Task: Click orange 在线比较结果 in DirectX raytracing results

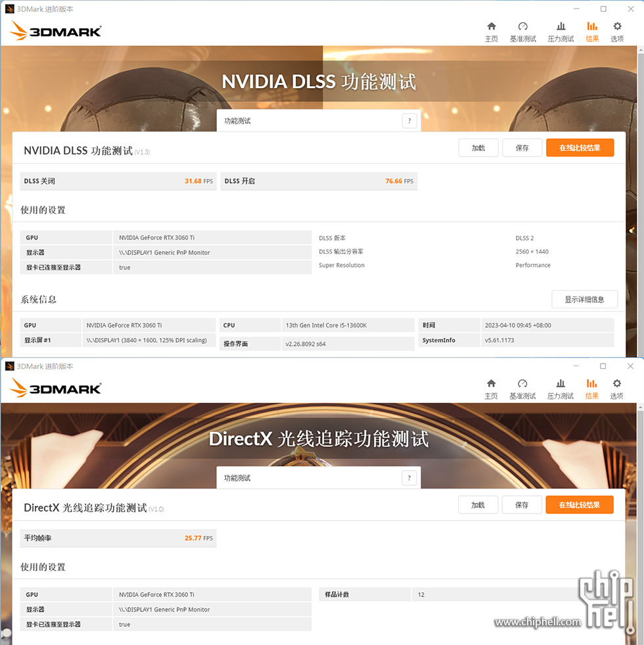Action: (580, 505)
